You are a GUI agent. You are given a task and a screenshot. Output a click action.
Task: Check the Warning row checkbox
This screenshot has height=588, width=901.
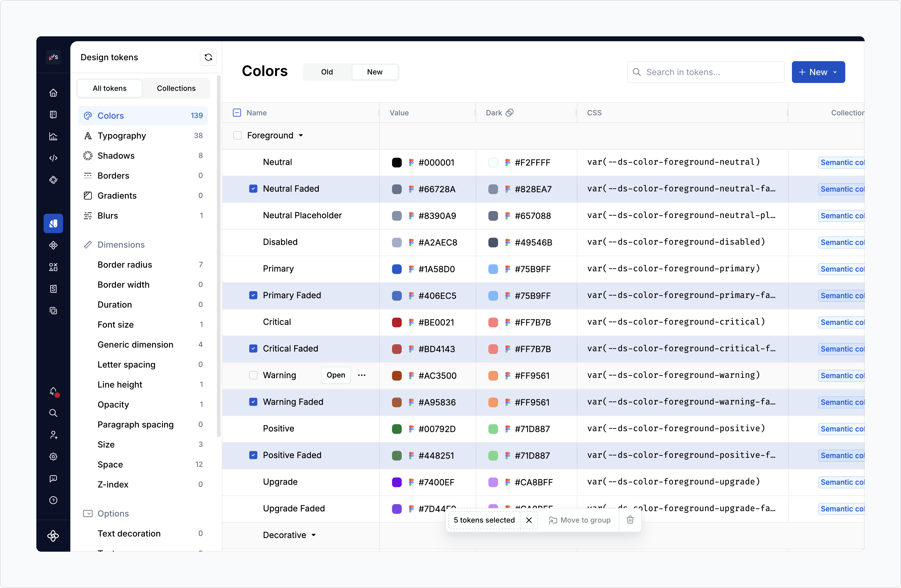tap(253, 375)
